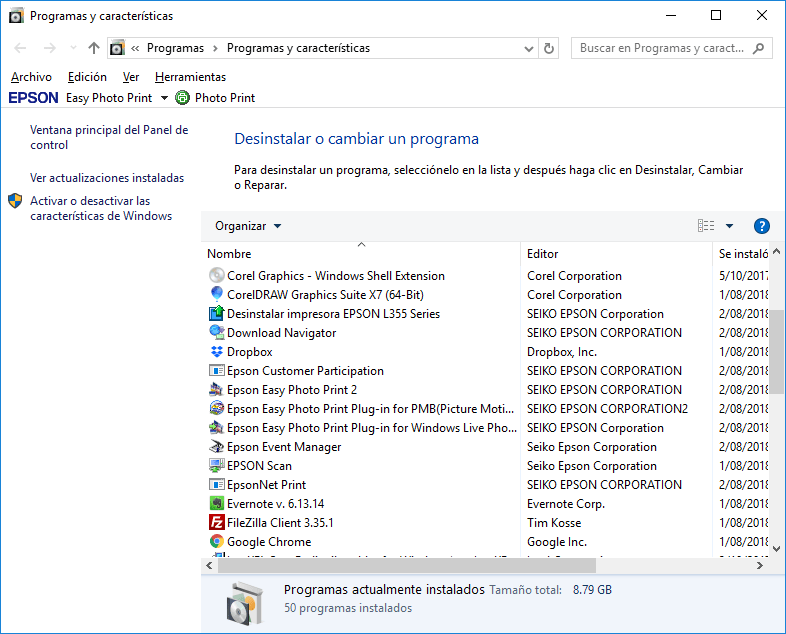
Task: Click the Programas breadcrumb
Action: (x=175, y=48)
